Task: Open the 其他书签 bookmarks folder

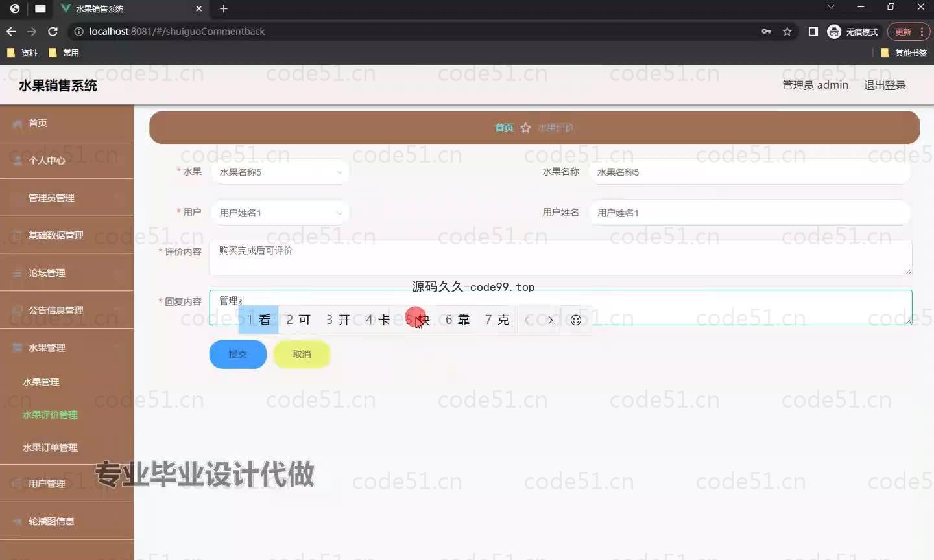Action: click(x=904, y=52)
